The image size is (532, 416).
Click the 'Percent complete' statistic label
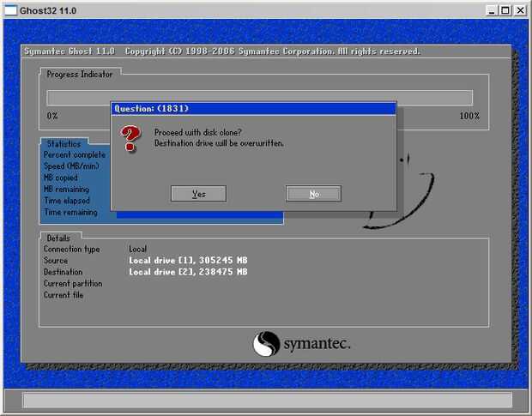tap(75, 155)
